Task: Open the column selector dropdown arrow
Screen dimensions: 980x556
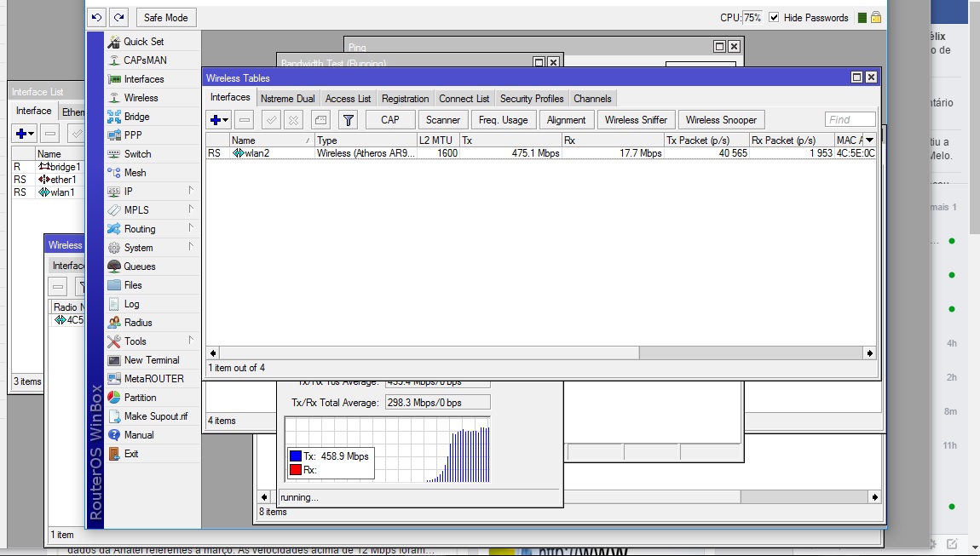Action: pos(869,140)
